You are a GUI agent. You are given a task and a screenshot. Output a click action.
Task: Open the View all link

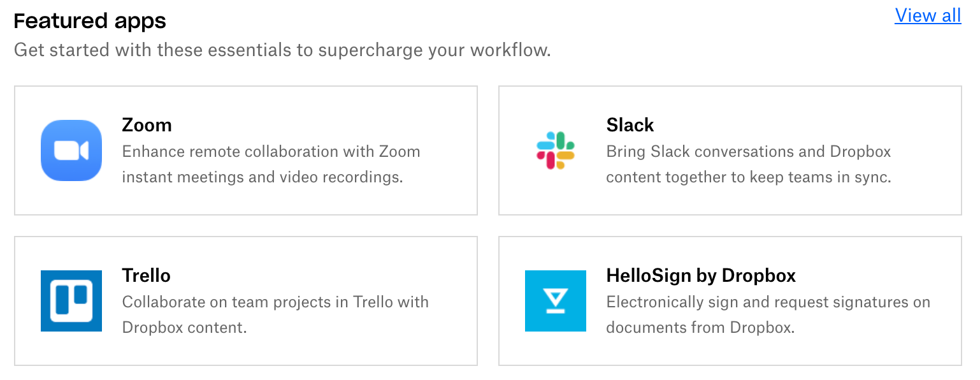coord(928,15)
